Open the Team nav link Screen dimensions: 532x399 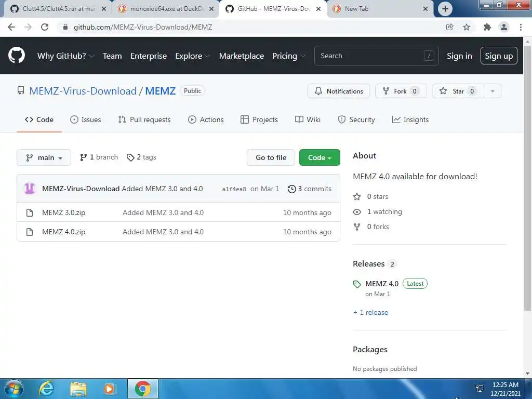[112, 56]
